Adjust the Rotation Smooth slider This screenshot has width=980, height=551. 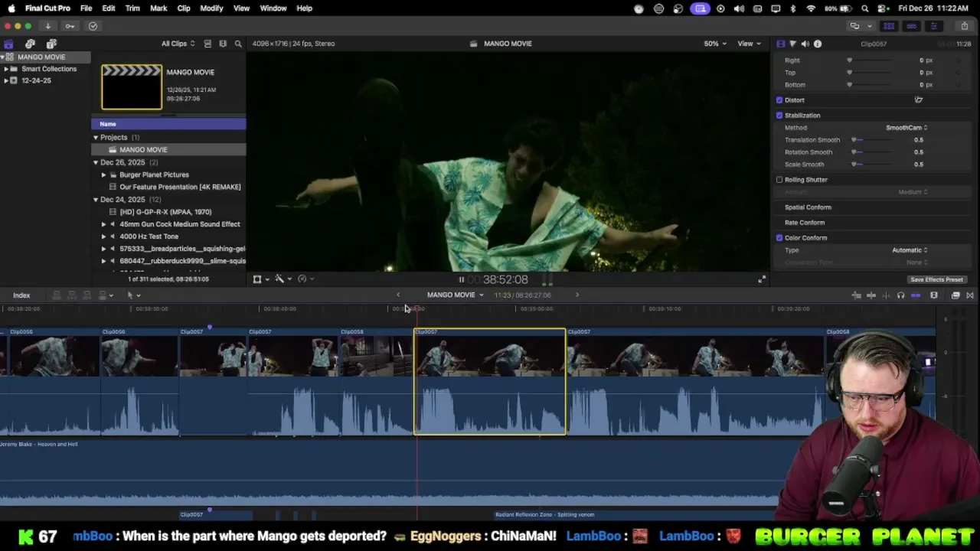click(x=871, y=152)
